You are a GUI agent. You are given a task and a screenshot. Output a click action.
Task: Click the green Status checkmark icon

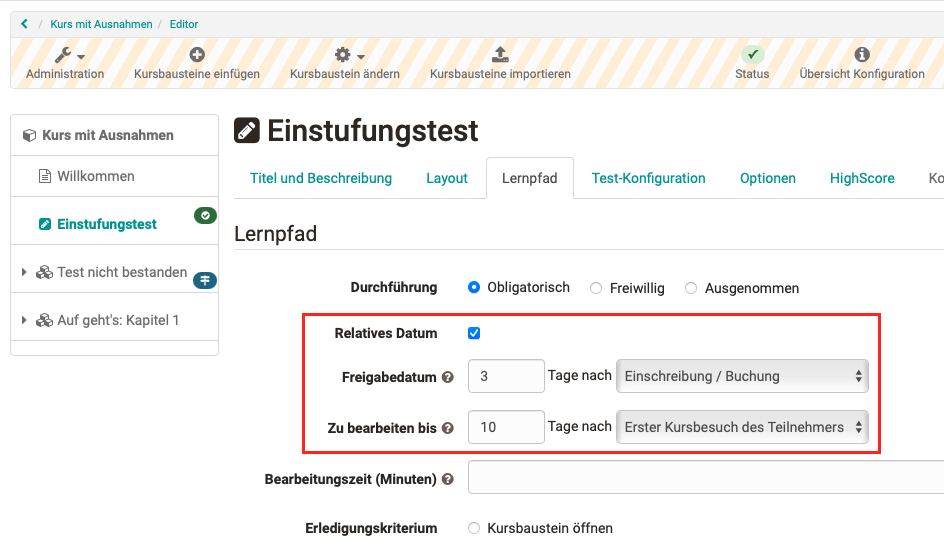point(752,55)
